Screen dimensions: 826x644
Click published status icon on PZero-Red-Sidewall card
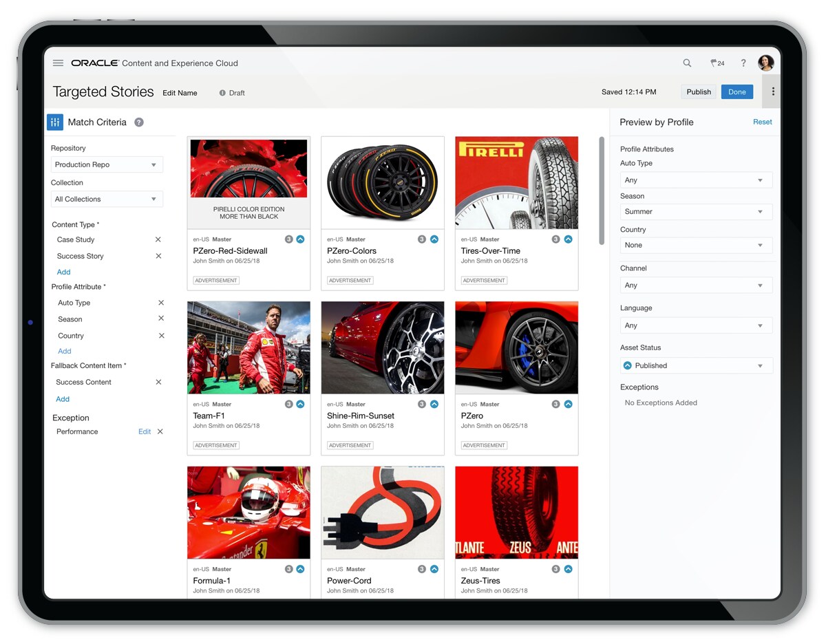point(300,239)
